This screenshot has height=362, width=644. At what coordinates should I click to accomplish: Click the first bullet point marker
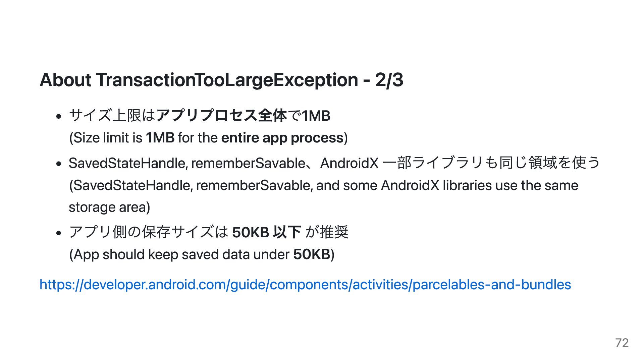59,116
